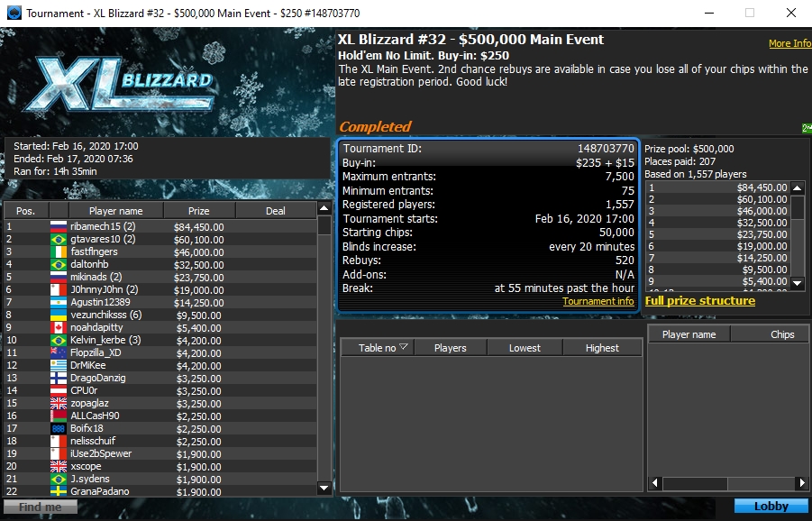812x521 pixels.
Task: Sort tables by Table no dropdown arrow
Action: (404, 346)
